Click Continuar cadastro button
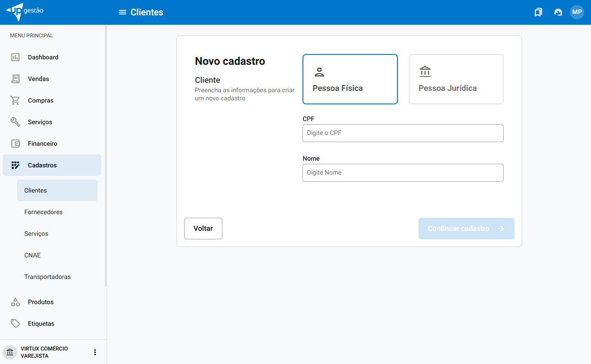Viewport: 591px width, 364px height. pos(466,229)
